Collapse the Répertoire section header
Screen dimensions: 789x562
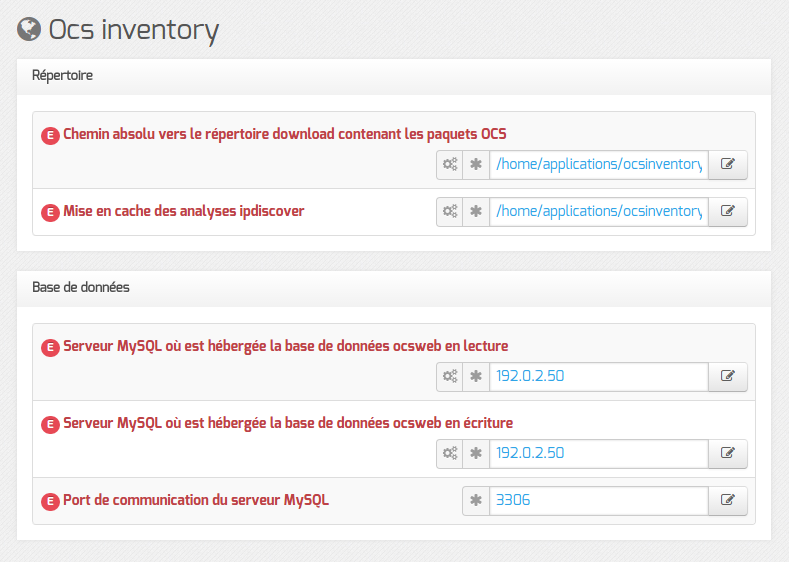[x=394, y=76]
